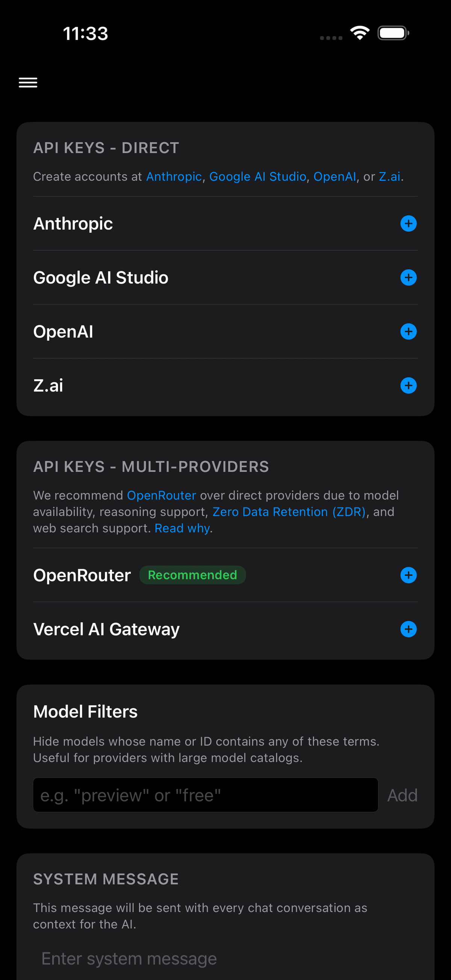Open the Zero Data Retention (ZDR) link
The height and width of the screenshot is (980, 451).
click(x=290, y=512)
